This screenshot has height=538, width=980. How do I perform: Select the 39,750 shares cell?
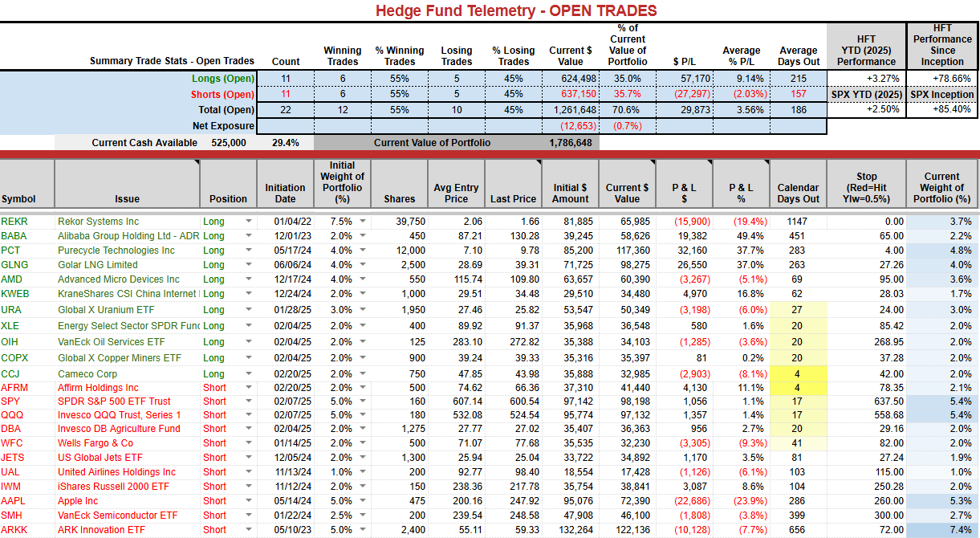coord(401,222)
